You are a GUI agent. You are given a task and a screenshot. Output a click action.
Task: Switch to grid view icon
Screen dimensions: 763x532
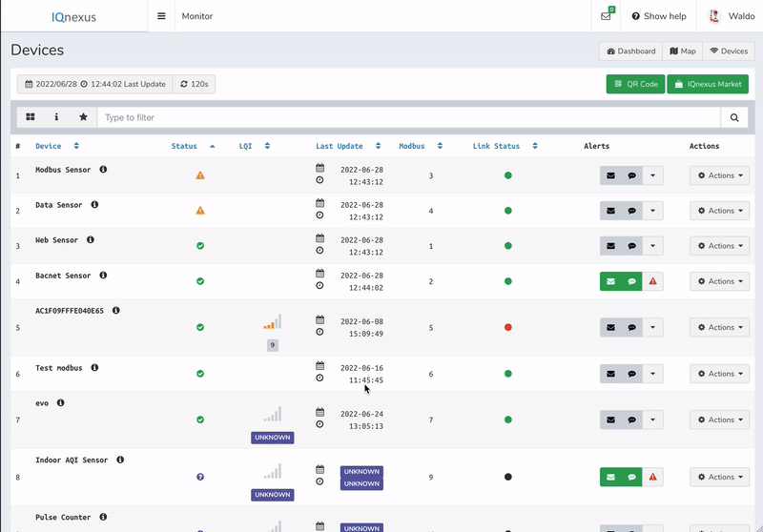tap(31, 117)
